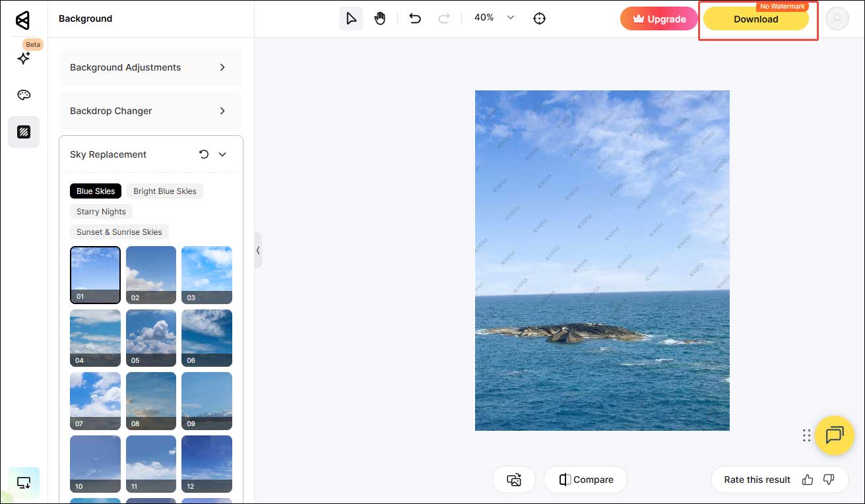Collapse the left side panel handle
The width and height of the screenshot is (865, 504).
pyautogui.click(x=258, y=250)
